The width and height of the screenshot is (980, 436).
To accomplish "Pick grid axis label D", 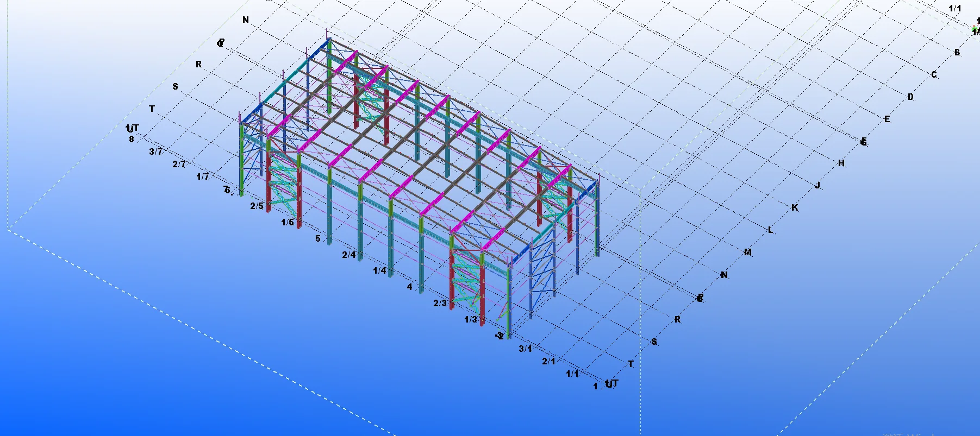I will (x=910, y=97).
